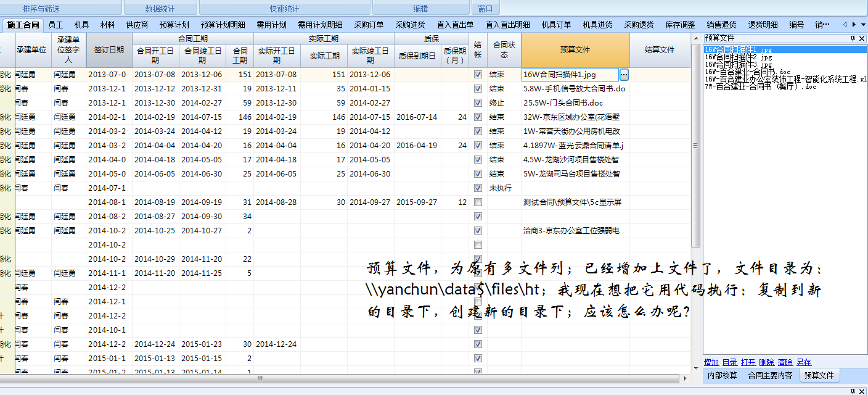Viewport: 868px width, 395px height.
Task: Click the ellipsis button in the 预算文件 cell
Action: coord(624,73)
